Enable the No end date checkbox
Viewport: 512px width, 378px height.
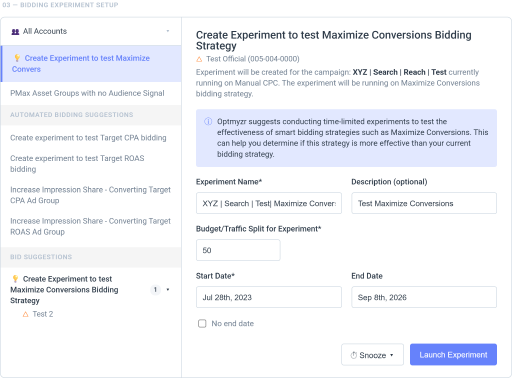point(202,323)
